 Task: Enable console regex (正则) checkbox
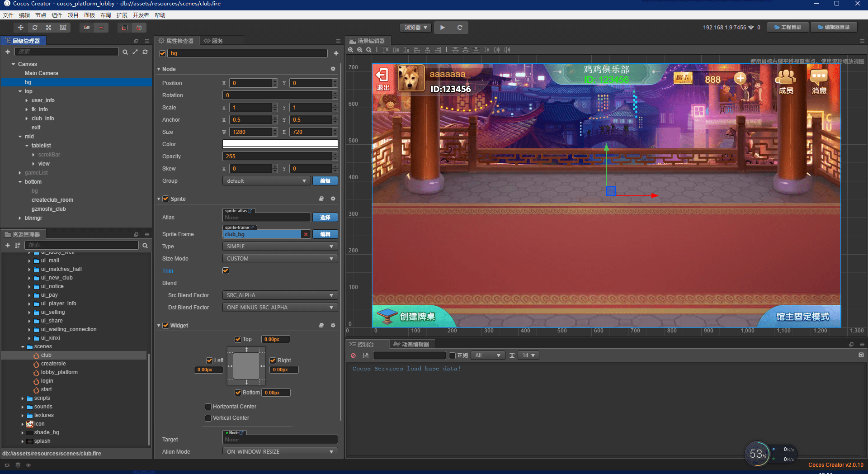click(x=452, y=356)
